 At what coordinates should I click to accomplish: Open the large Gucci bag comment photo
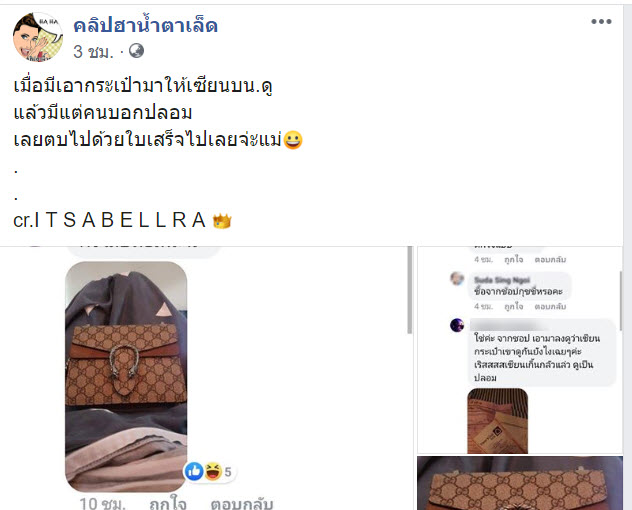coord(126,377)
